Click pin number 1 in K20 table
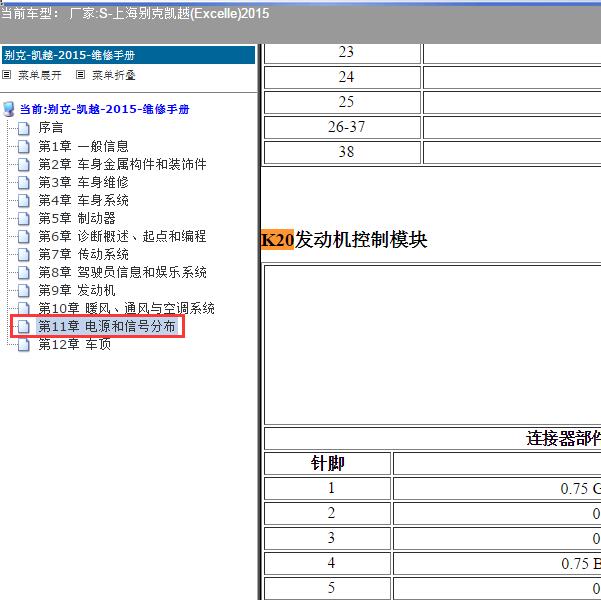This screenshot has width=601, height=600. [328, 488]
